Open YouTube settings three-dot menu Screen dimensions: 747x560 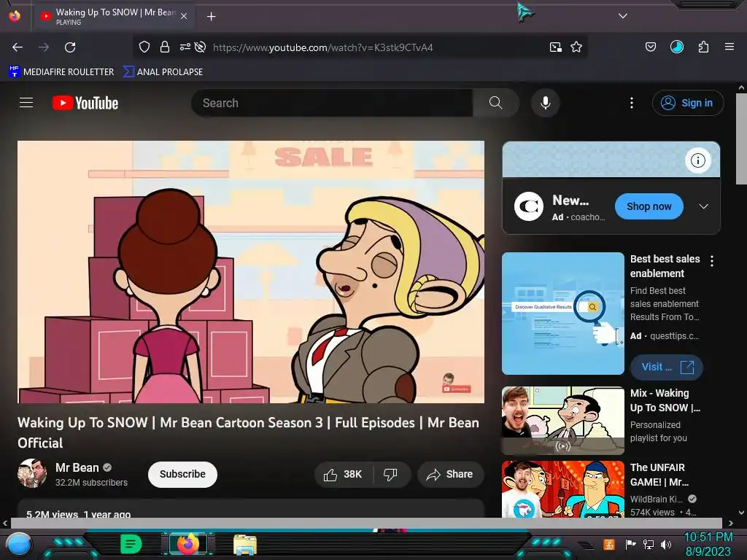[632, 103]
